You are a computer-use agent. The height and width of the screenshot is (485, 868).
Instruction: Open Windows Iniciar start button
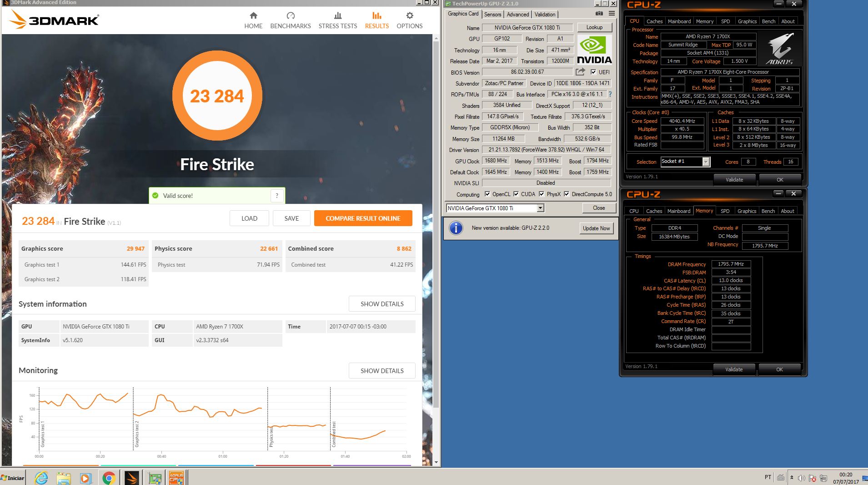(13, 478)
